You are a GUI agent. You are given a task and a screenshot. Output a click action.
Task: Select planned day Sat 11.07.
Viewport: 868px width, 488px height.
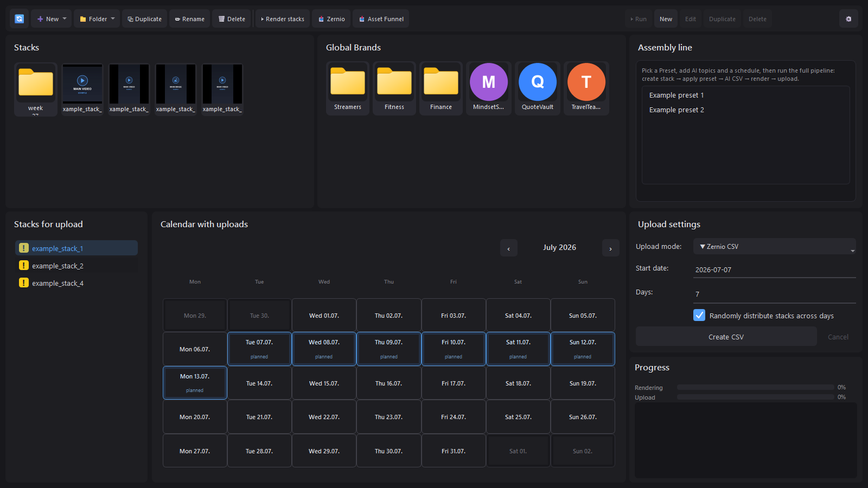coord(518,349)
